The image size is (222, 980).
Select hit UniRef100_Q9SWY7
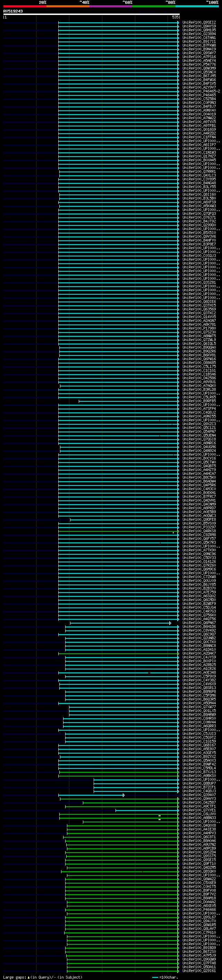tap(199, 53)
